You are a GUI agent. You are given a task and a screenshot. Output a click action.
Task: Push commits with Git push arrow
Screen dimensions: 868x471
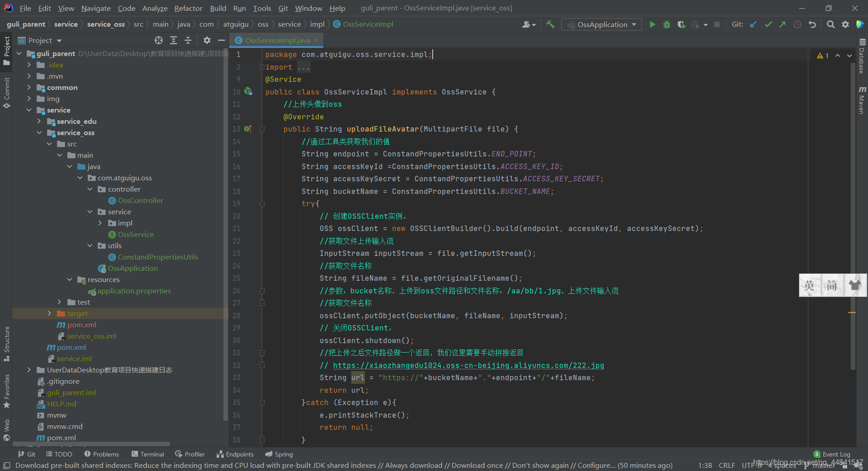click(x=783, y=24)
